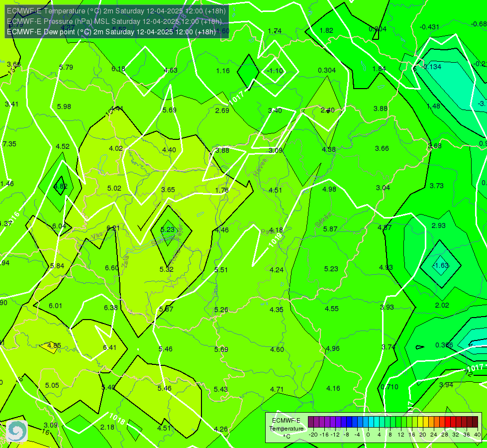
Task: Click the 7.35 dew point value
Action: (9, 144)
